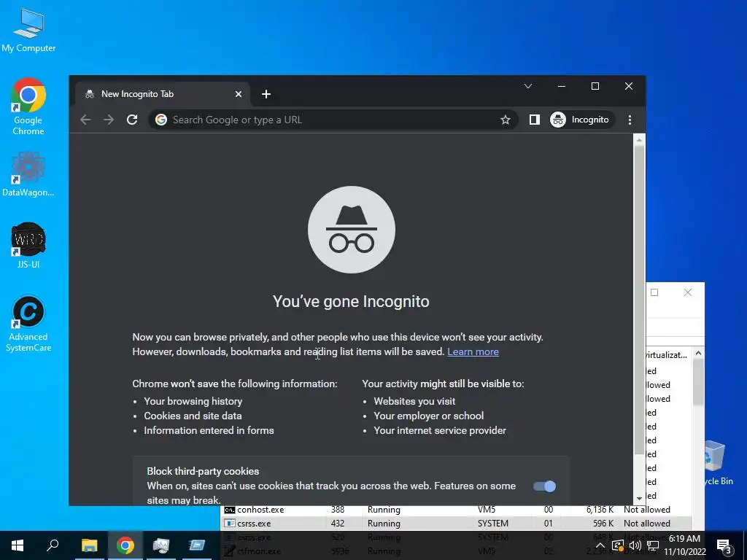Open the DataWagon desktop shortcut
Image resolution: width=747 pixels, height=560 pixels.
point(28,174)
